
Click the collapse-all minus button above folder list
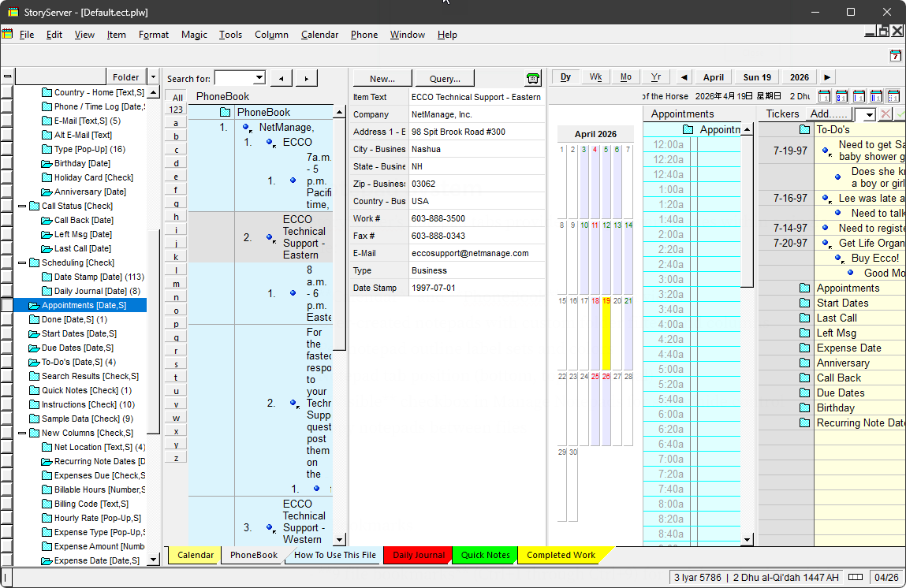coord(8,76)
